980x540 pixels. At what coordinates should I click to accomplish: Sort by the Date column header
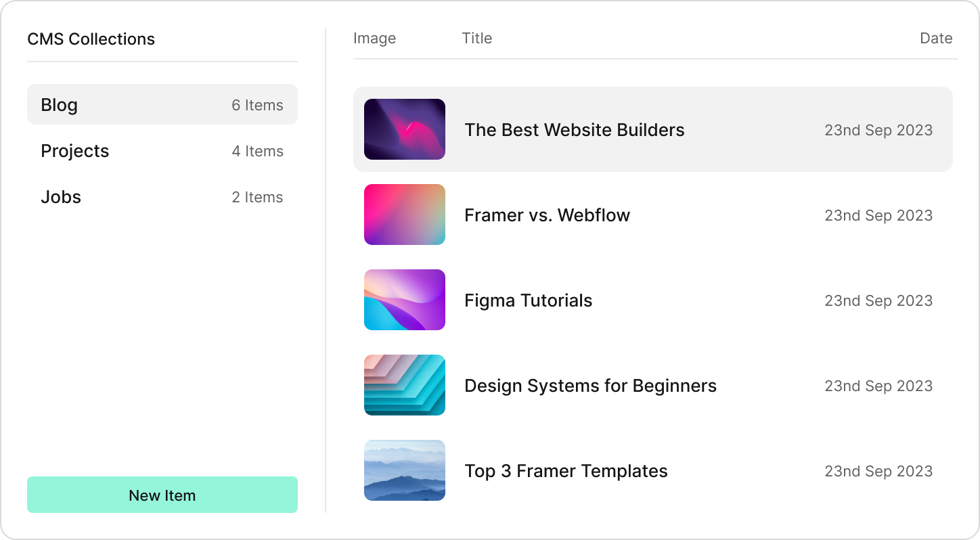936,39
